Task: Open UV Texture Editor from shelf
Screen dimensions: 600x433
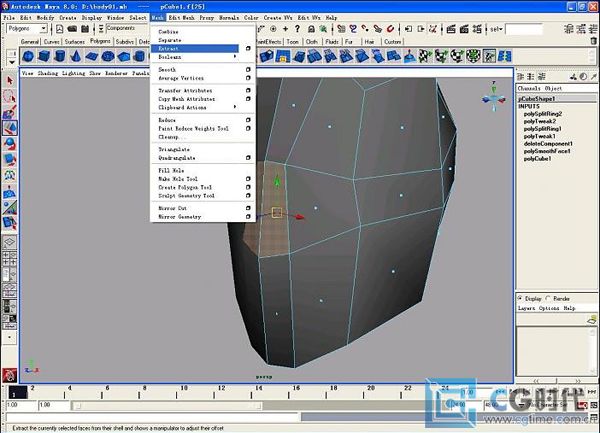Action: (x=489, y=56)
